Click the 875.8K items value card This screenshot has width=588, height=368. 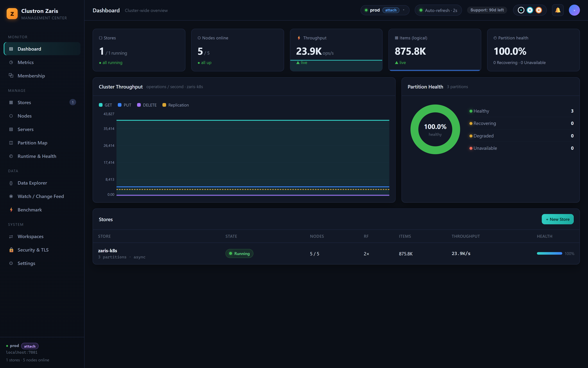(x=435, y=50)
